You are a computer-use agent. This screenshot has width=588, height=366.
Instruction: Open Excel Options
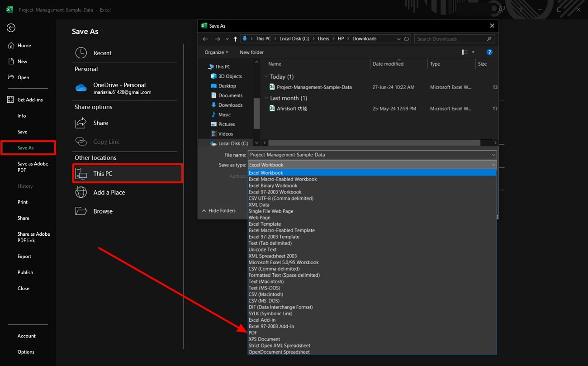(x=26, y=352)
